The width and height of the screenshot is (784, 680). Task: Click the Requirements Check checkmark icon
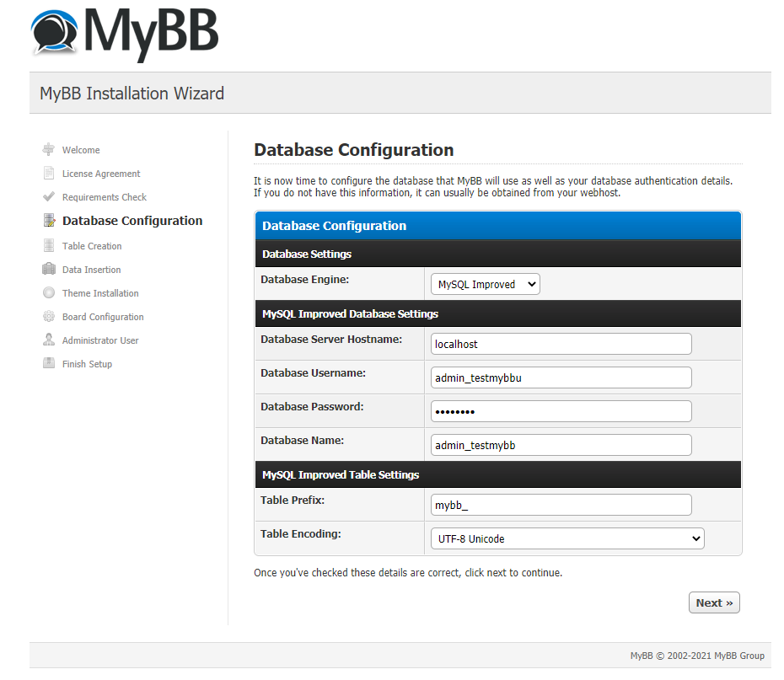click(49, 196)
